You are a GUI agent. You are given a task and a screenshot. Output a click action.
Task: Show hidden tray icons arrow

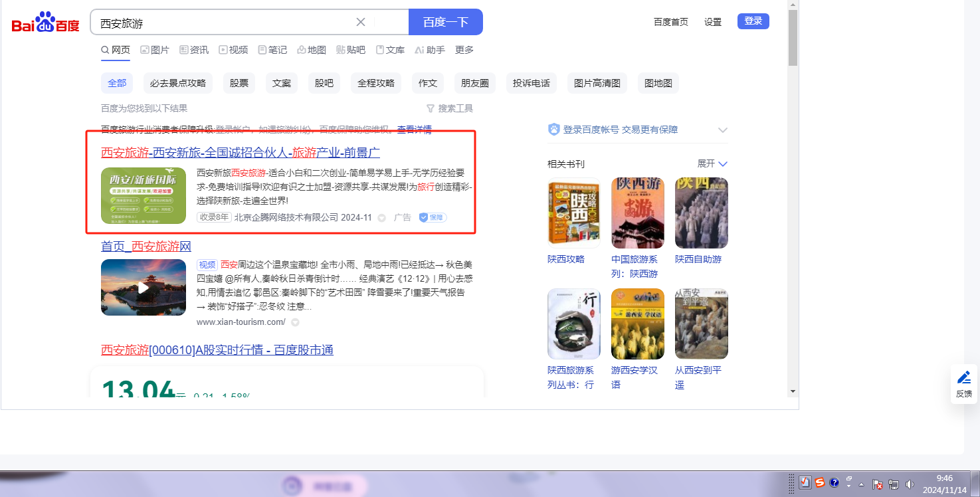862,484
